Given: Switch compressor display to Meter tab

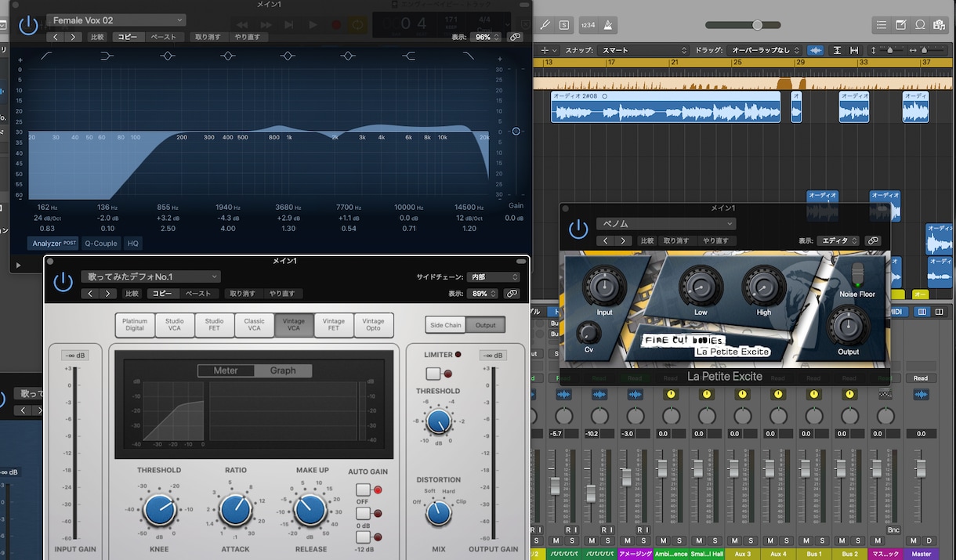Looking at the screenshot, I should 226,370.
